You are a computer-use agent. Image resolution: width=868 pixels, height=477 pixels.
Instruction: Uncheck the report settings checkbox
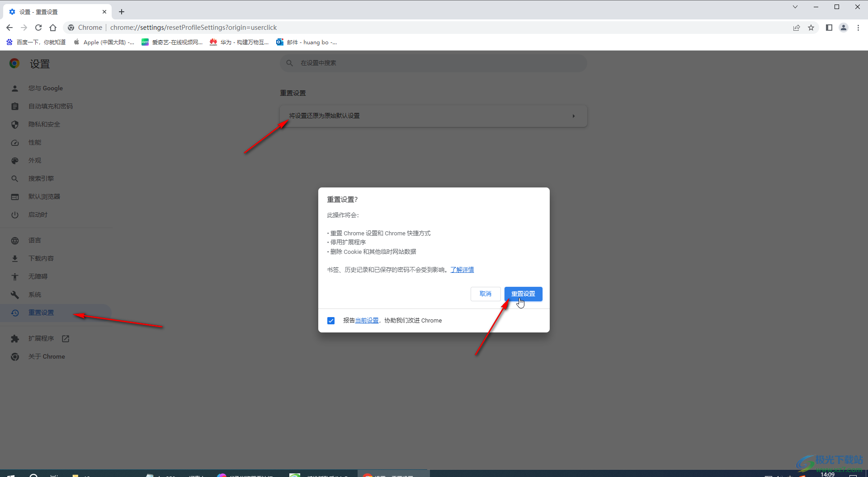tap(331, 320)
